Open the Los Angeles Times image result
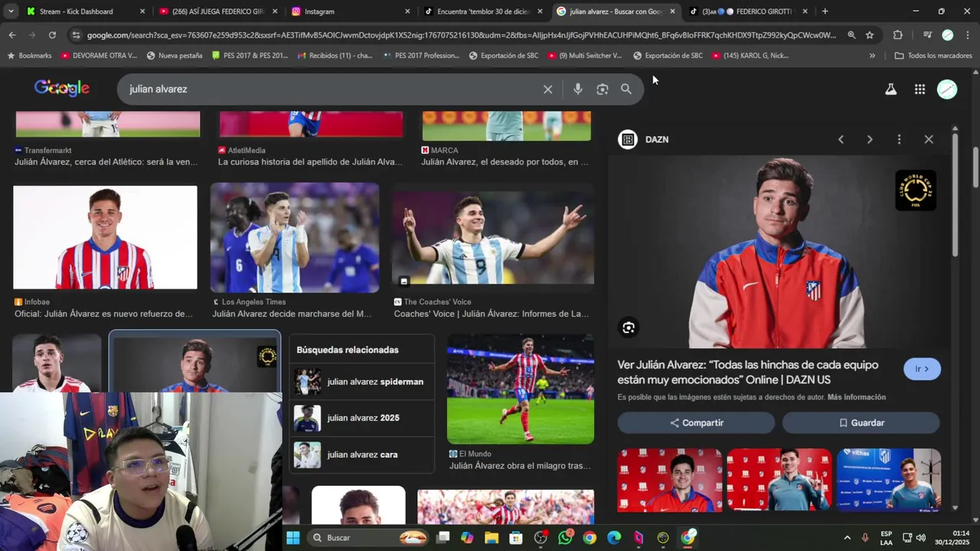This screenshot has width=980, height=551. pyautogui.click(x=295, y=237)
